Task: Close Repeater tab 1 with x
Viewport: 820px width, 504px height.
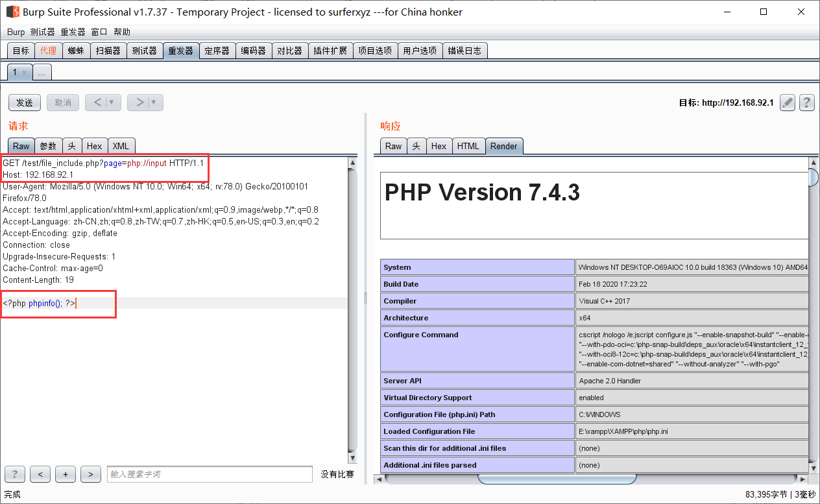Action: (24, 72)
